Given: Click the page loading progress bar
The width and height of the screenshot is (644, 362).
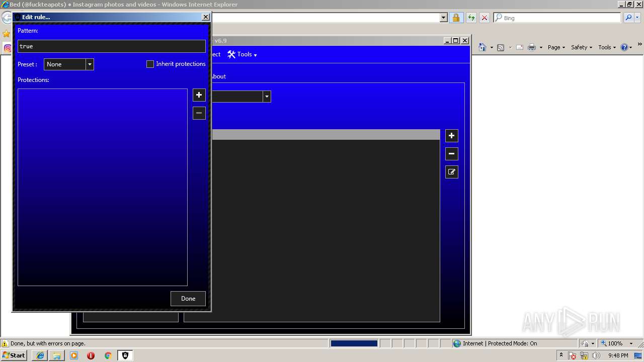Looking at the screenshot, I should point(354,343).
